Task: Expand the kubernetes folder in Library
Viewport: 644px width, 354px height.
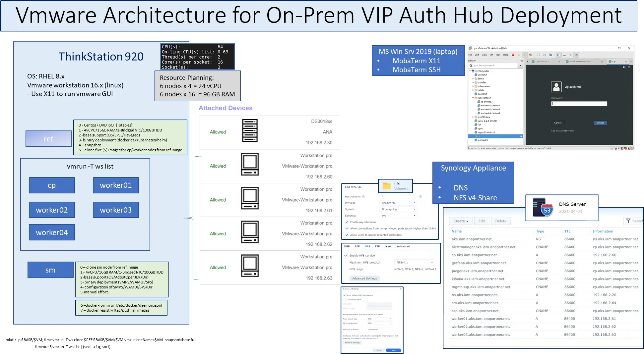Action: coord(473,86)
